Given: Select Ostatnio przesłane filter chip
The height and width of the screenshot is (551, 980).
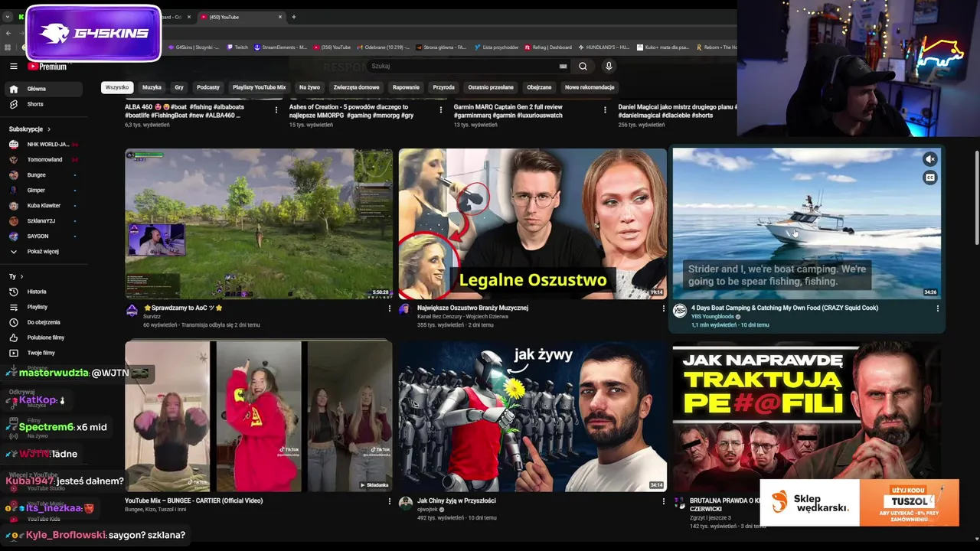Looking at the screenshot, I should (491, 87).
